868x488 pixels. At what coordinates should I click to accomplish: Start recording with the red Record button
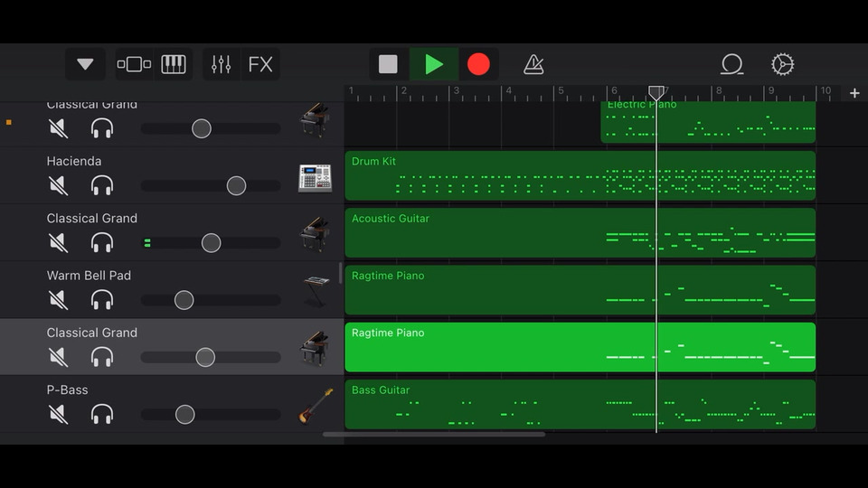point(478,64)
